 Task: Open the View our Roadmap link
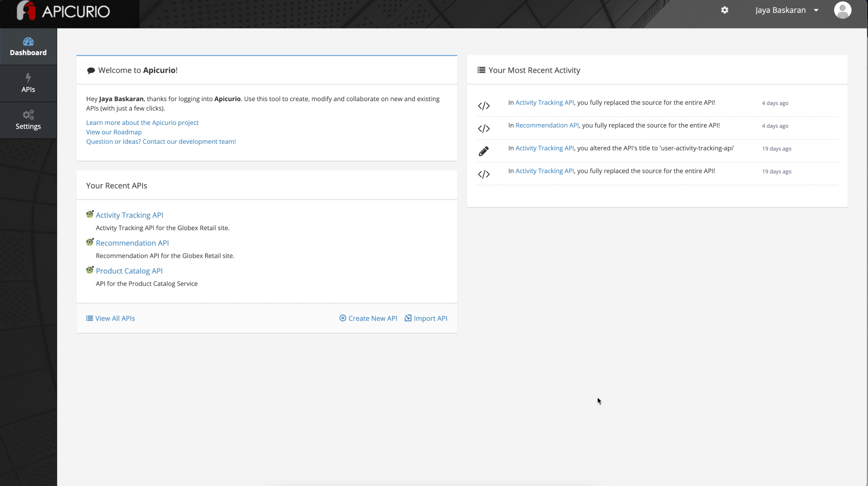pyautogui.click(x=114, y=132)
